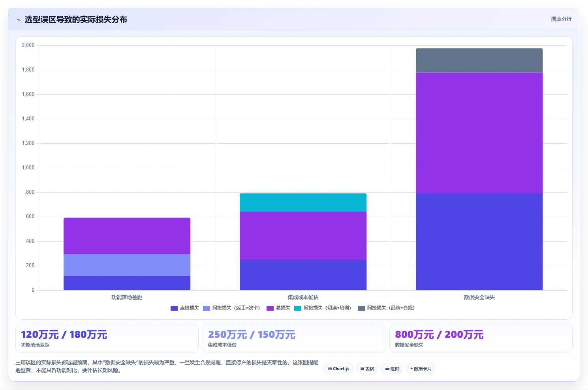
Task: Open the 120万元 / 180万元 stat card
Action: [x=107, y=338]
